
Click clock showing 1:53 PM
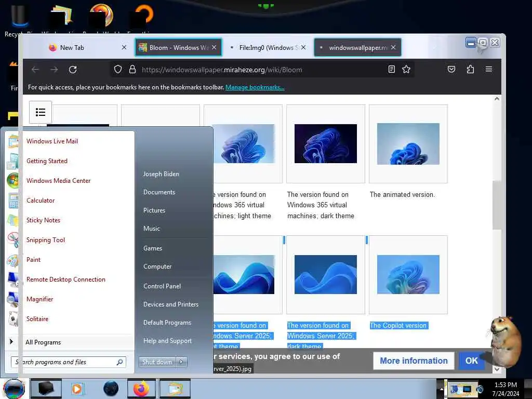point(506,385)
